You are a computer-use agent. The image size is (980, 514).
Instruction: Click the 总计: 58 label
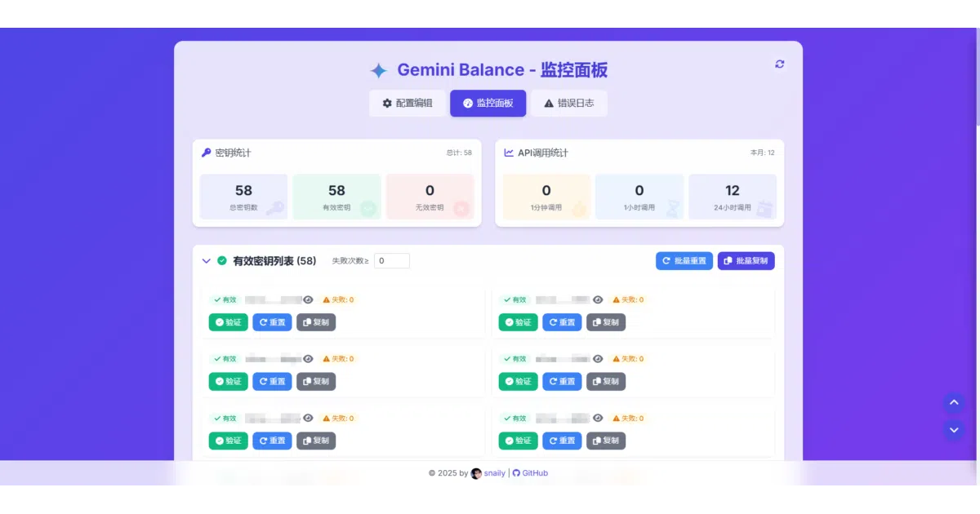(x=459, y=153)
